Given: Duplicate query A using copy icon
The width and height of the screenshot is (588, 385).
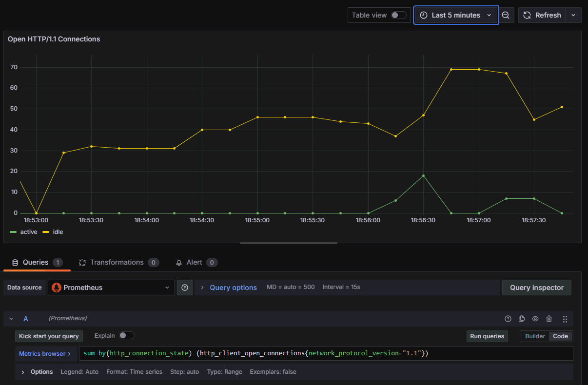Looking at the screenshot, I should (x=521, y=319).
